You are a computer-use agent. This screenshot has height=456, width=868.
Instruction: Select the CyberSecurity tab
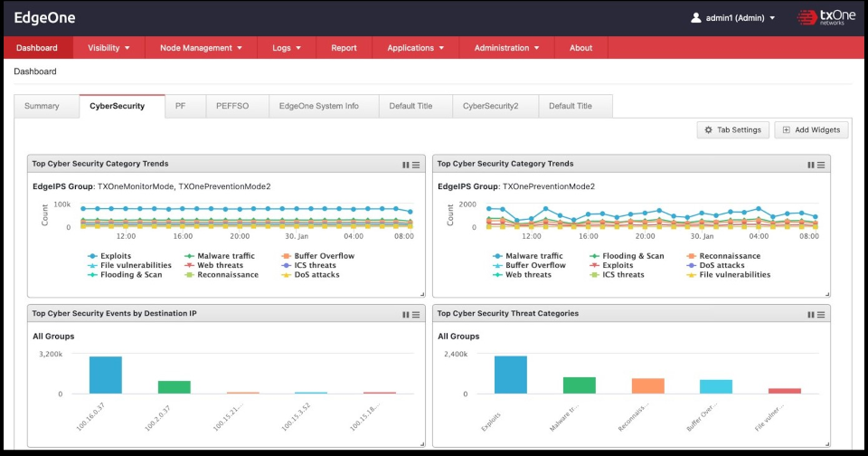pos(122,106)
